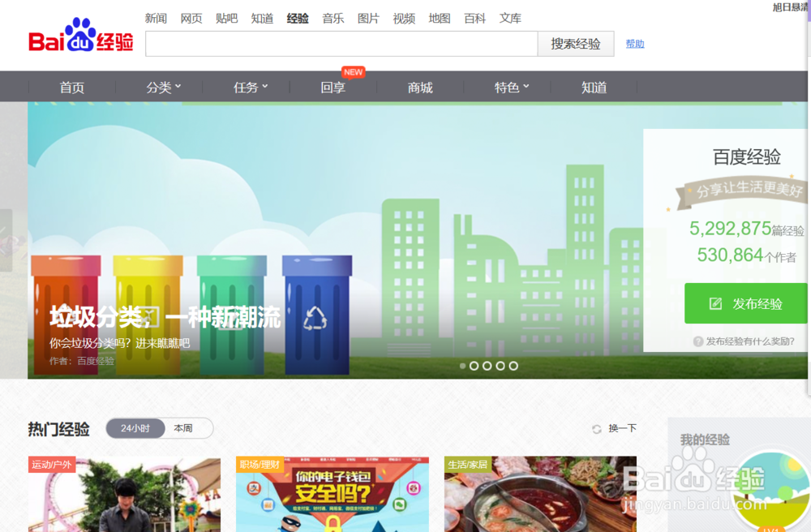The width and height of the screenshot is (811, 532).
Task: Go to 视频 in top links
Action: (x=404, y=19)
